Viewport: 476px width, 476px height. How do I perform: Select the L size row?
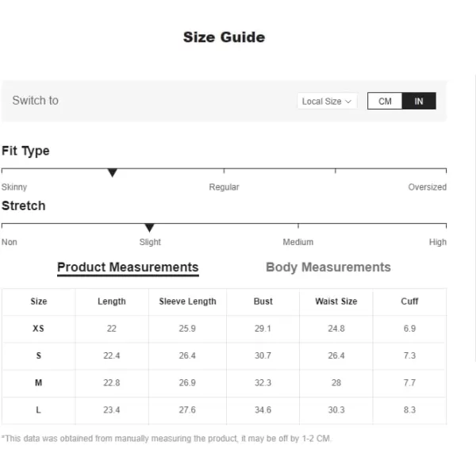224,410
